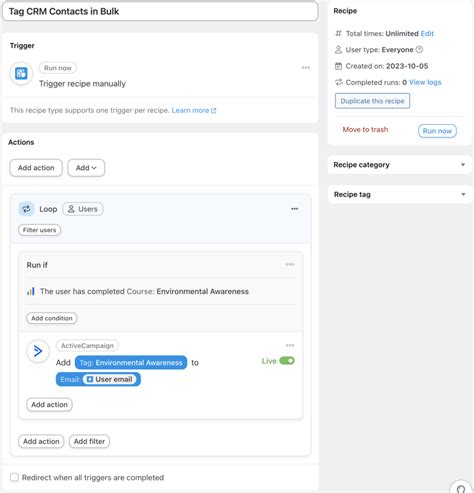Image resolution: width=474 pixels, height=493 pixels.
Task: Expand the Recipe tag panel
Action: [x=400, y=194]
